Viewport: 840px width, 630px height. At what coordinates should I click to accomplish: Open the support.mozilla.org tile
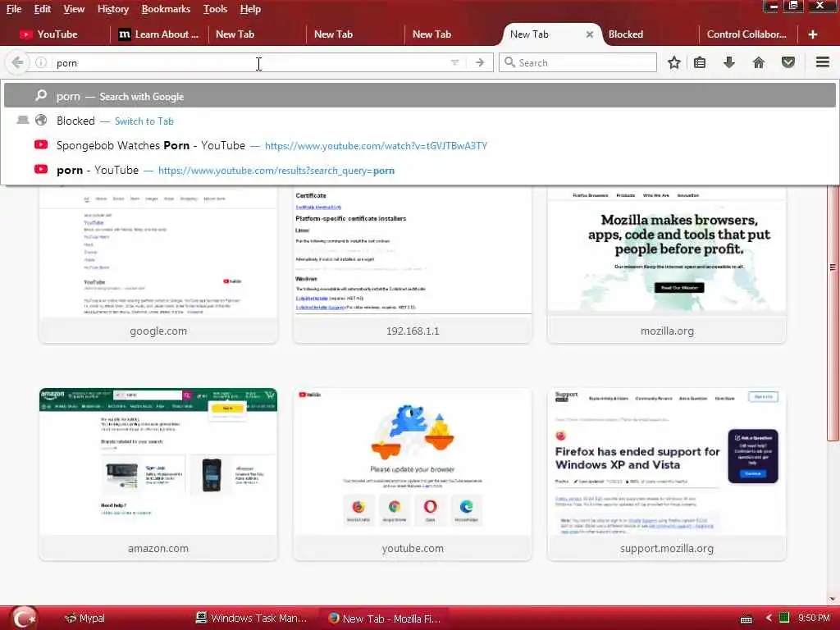pyautogui.click(x=667, y=474)
